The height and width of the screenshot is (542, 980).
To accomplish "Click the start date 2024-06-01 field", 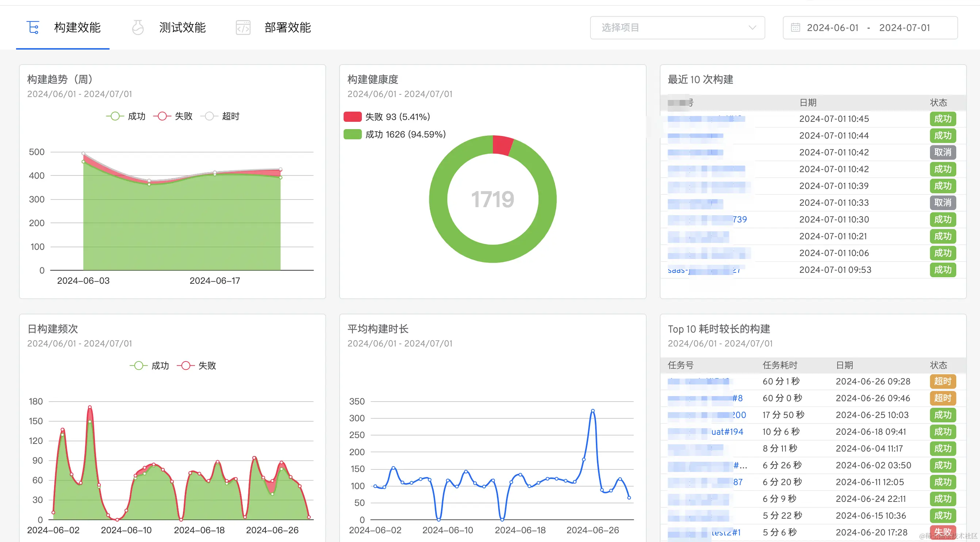I will [832, 27].
